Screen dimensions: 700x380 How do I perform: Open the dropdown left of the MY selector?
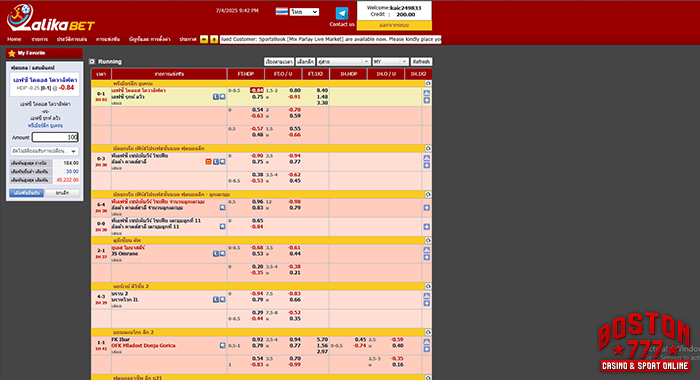pyautogui.click(x=344, y=62)
